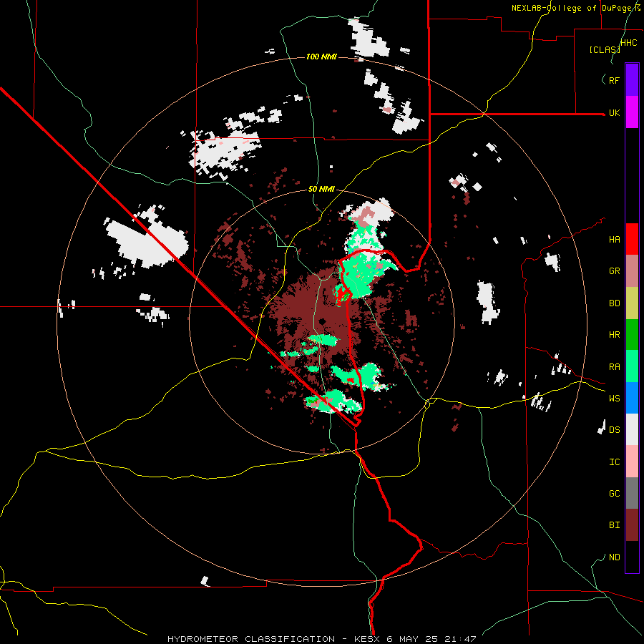Click the HA red legend swatch
The height and width of the screenshot is (644, 644).
tap(632, 239)
